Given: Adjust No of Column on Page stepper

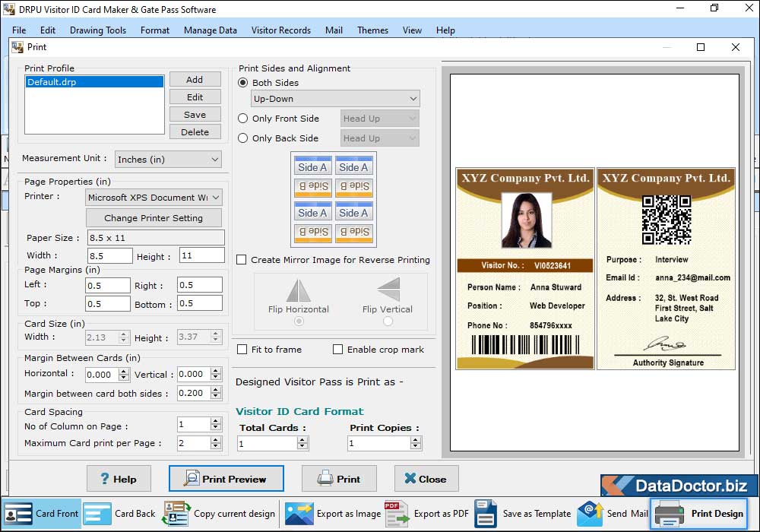Looking at the screenshot, I should point(216,424).
